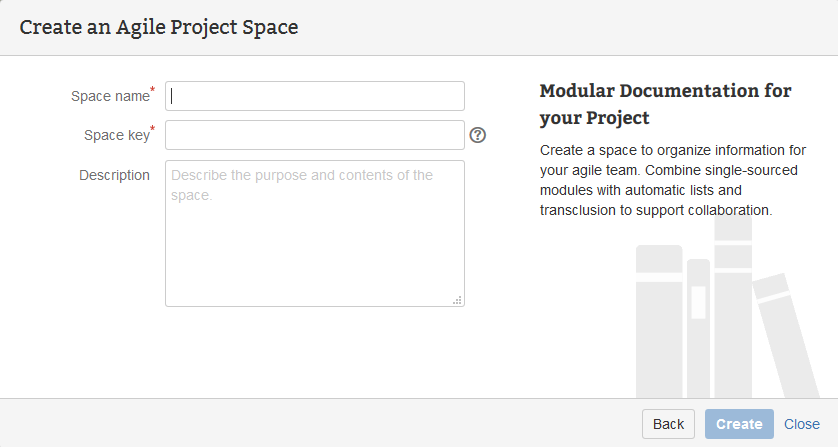Focus the Space key input box
This screenshot has width=838, height=447.
pos(315,135)
